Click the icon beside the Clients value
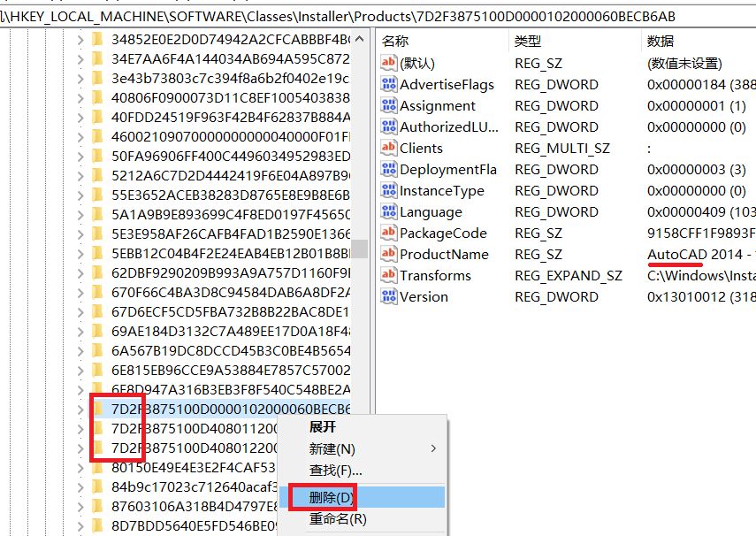This screenshot has height=536, width=756. [388, 149]
